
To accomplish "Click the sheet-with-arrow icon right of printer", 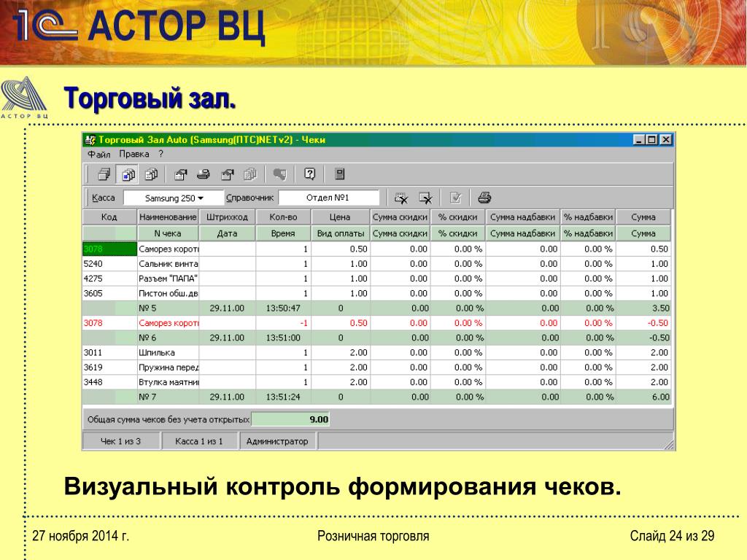I will (228, 174).
